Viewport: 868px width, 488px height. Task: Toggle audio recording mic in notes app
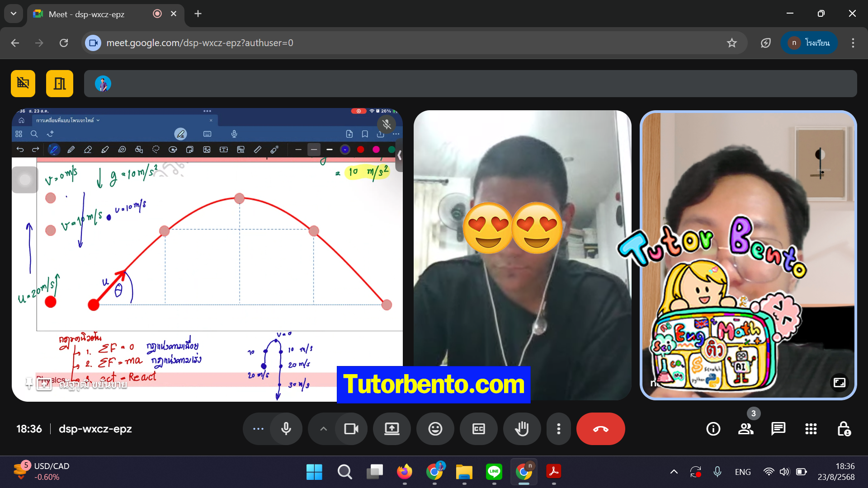click(234, 134)
